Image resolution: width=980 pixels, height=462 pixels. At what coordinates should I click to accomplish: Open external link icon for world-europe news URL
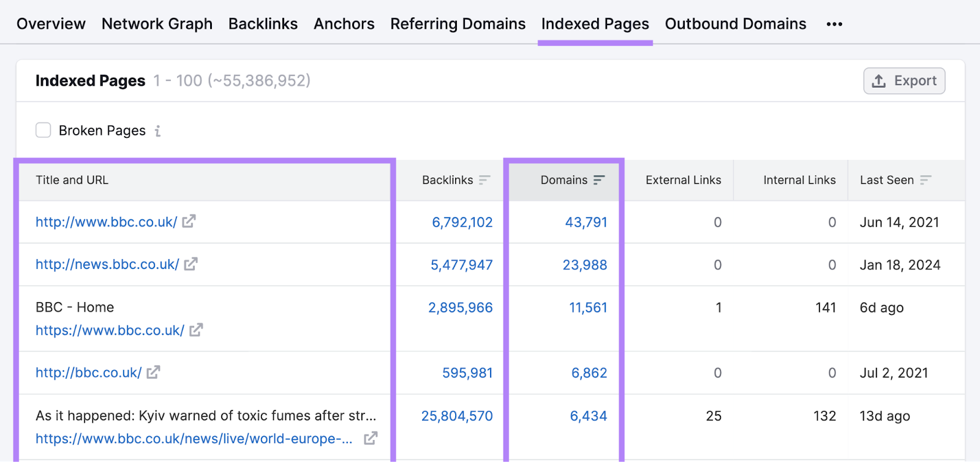(371, 439)
